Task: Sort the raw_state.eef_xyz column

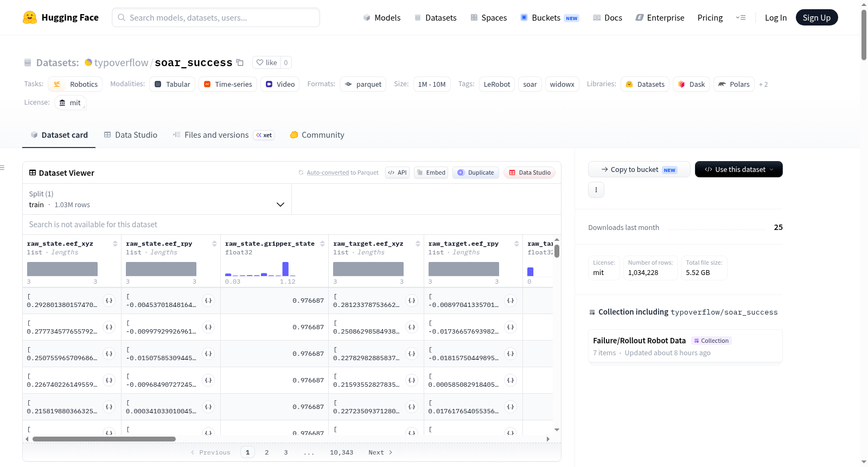Action: coord(115,244)
